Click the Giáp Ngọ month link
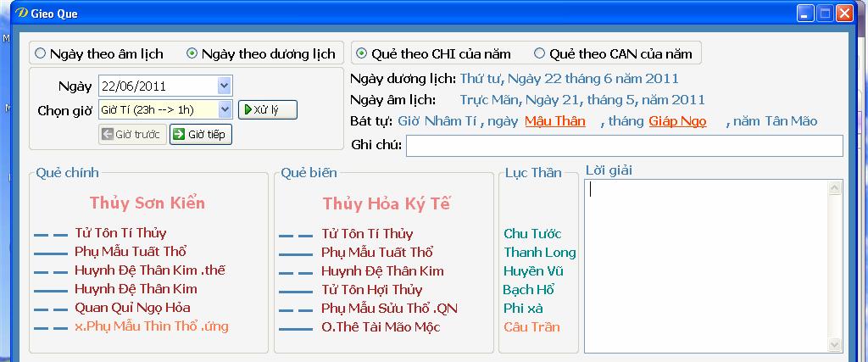The width and height of the screenshot is (868, 362). [677, 121]
